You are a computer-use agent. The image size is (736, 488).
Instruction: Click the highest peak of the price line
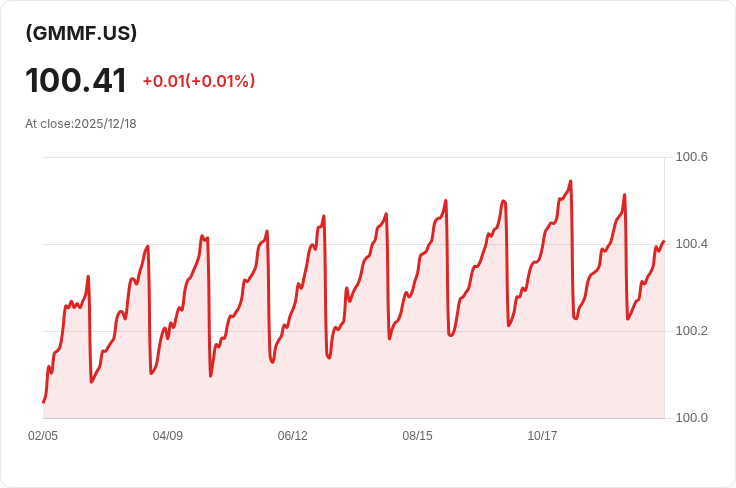[570, 182]
